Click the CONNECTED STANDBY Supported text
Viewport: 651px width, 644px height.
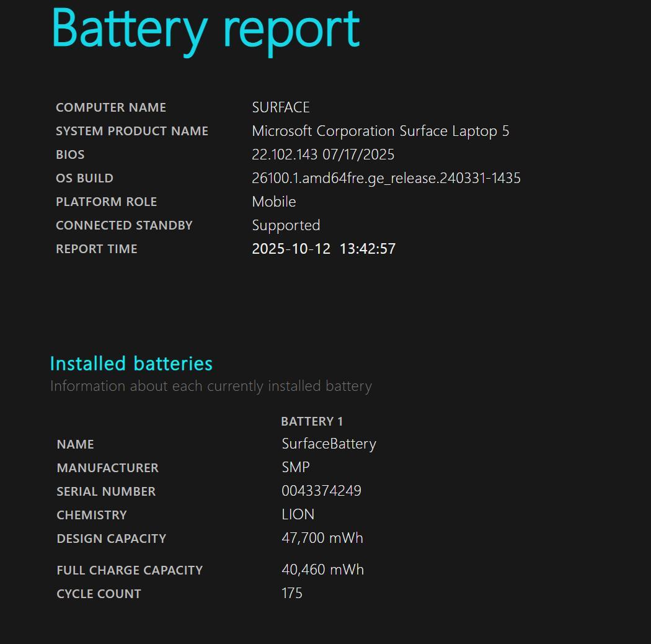click(x=286, y=225)
